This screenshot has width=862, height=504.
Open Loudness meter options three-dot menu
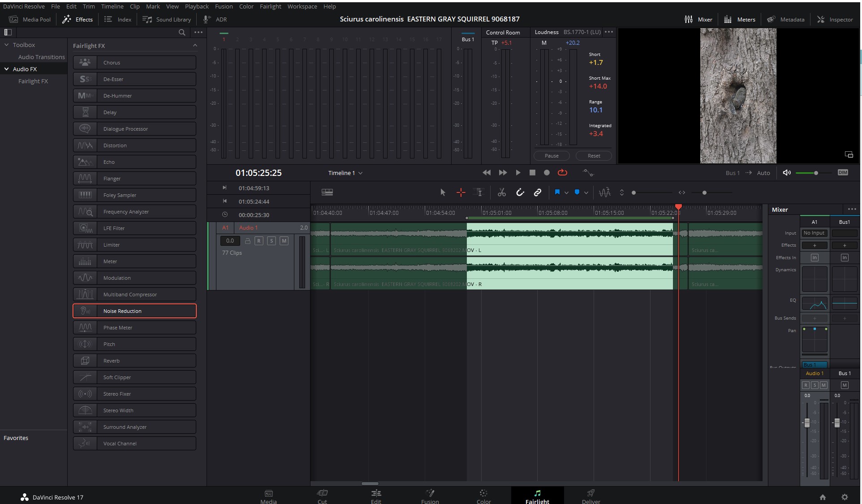[609, 32]
